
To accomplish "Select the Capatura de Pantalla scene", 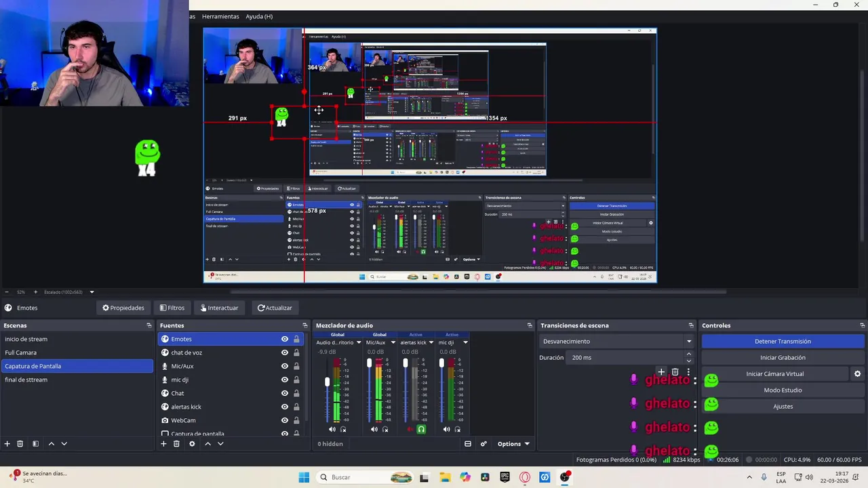I will tap(77, 366).
